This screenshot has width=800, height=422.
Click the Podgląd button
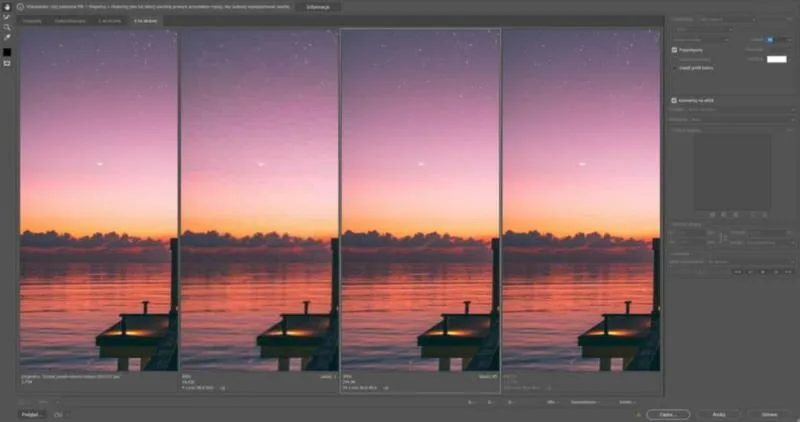point(31,413)
